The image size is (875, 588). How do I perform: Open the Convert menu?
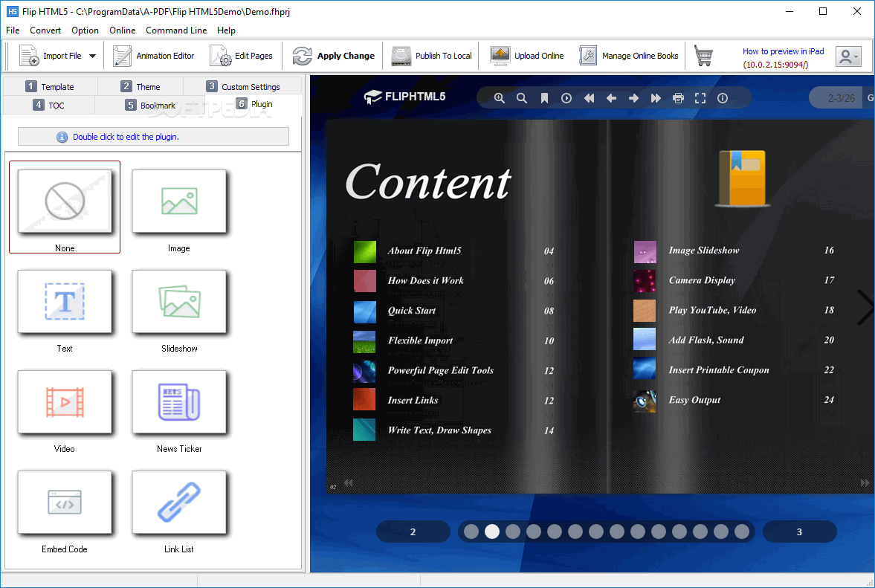(x=45, y=30)
